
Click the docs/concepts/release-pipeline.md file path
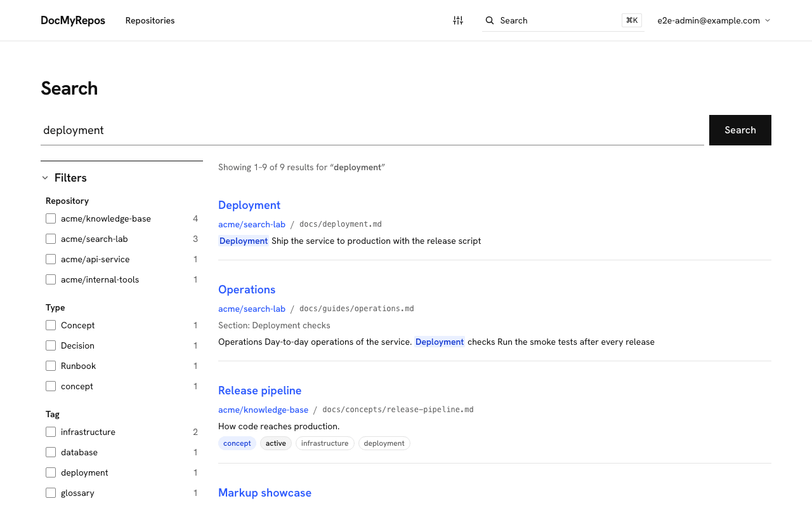pos(398,410)
